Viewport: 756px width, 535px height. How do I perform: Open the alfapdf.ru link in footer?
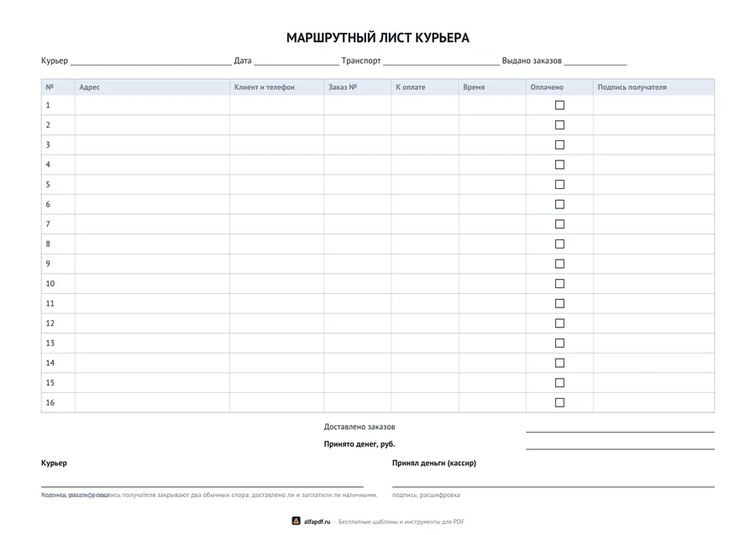click(x=317, y=522)
